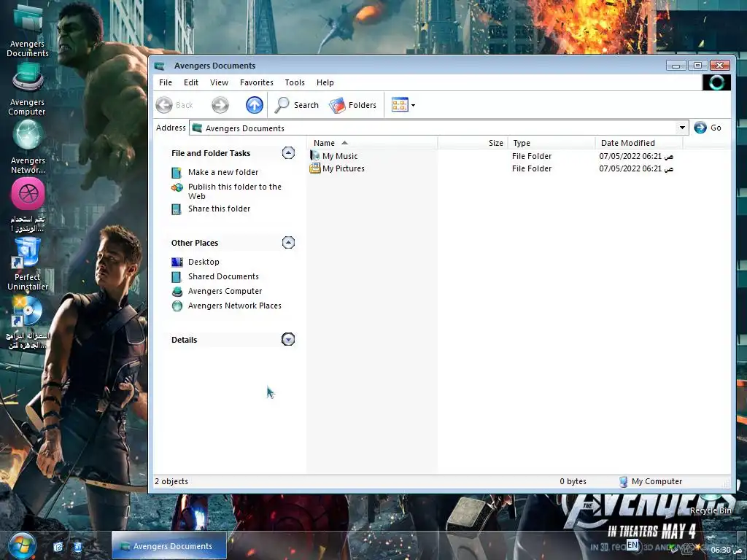Open the File menu
The height and width of the screenshot is (560, 747).
tap(166, 82)
